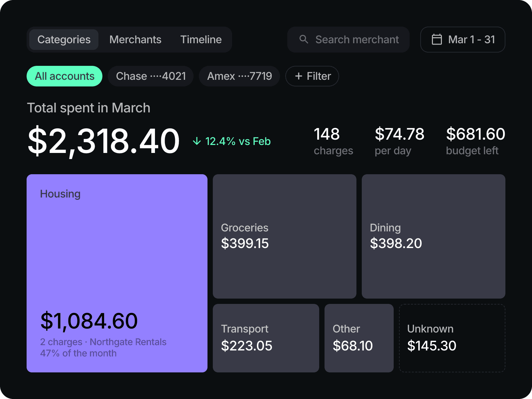Screen dimensions: 532x399
Task: Open the Groceries $399.15 tile
Action: (285, 236)
